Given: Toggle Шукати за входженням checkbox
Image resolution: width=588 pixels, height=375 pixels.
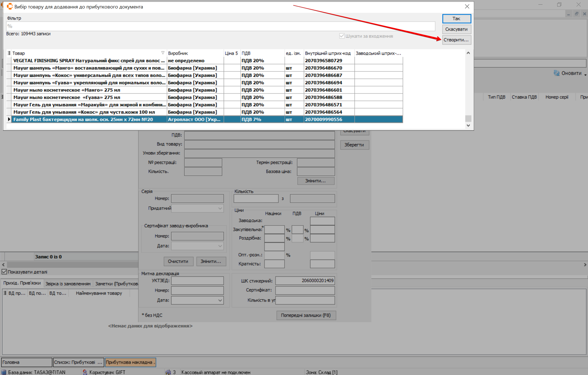Looking at the screenshot, I should coord(342,36).
